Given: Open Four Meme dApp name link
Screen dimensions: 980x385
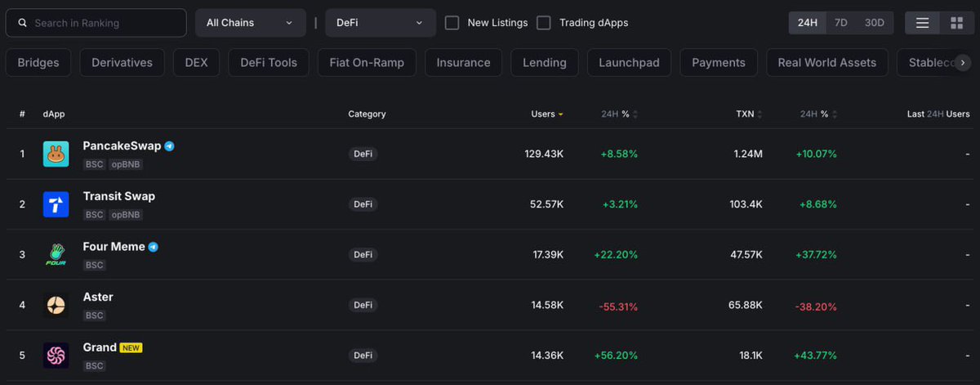Looking at the screenshot, I should click(114, 247).
